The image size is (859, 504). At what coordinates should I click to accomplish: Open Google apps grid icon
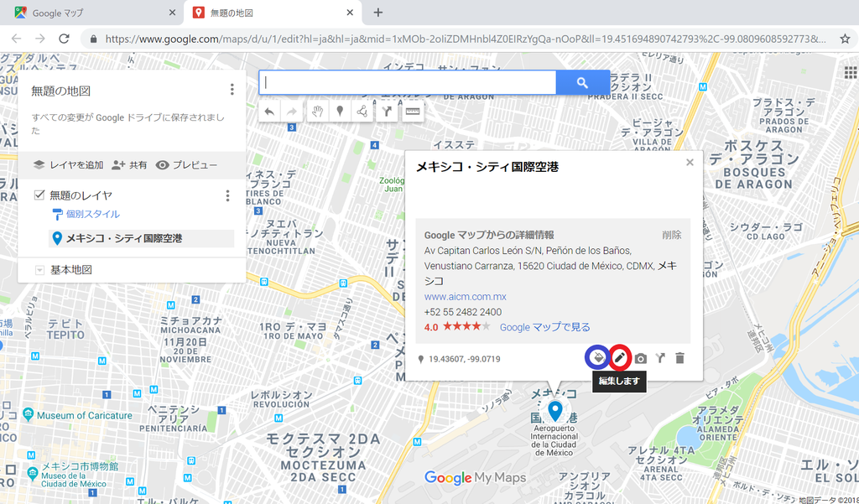pos(851,73)
